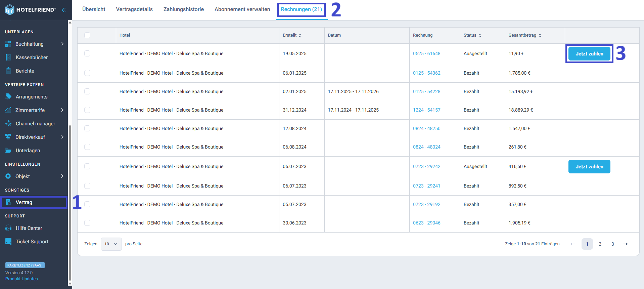Select checkbox for invoice 0824 - 48024
Screen dimensions: 644x289
coord(87,147)
